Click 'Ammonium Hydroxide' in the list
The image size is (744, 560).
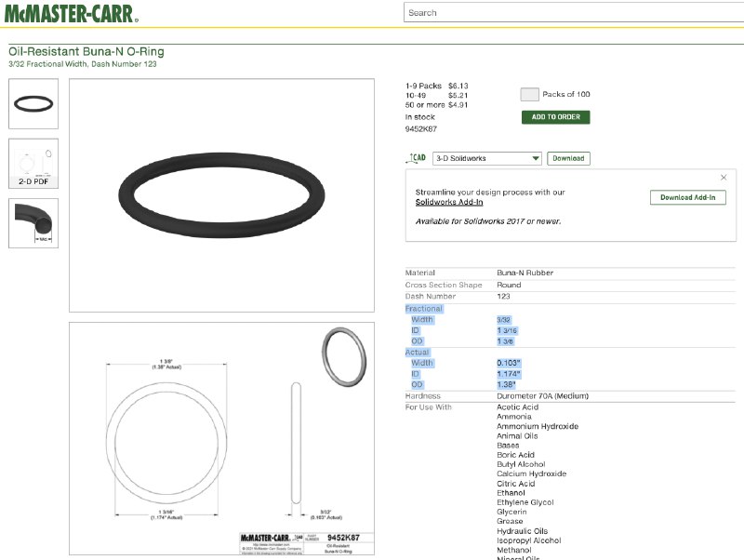(x=538, y=426)
